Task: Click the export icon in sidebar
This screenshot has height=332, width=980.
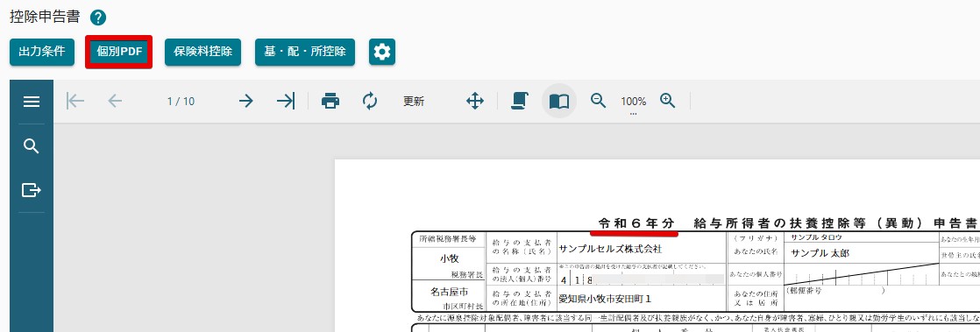Action: click(x=32, y=190)
